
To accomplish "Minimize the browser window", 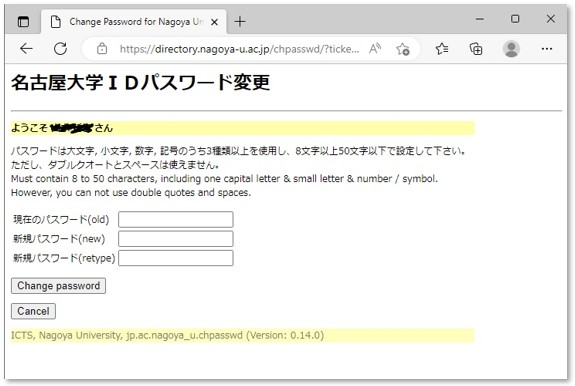I will pyautogui.click(x=480, y=19).
